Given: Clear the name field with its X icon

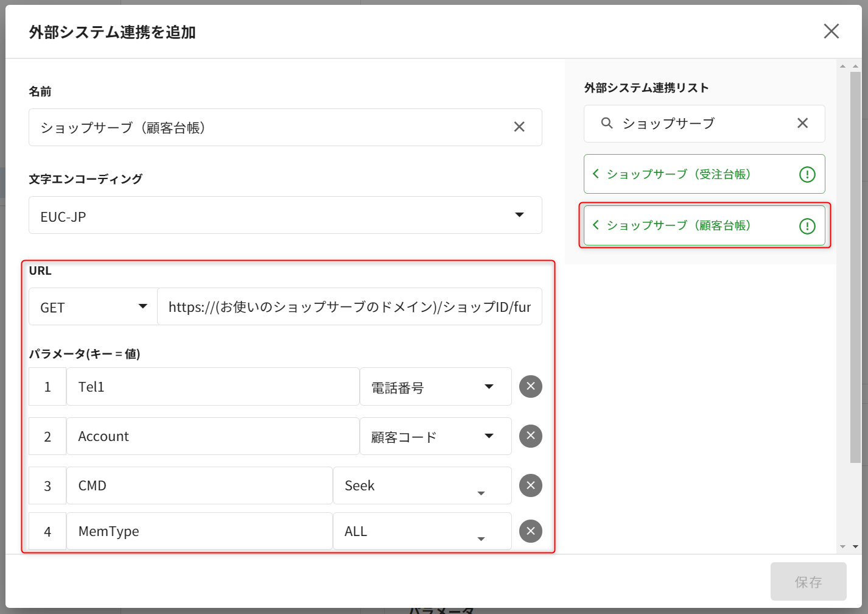Looking at the screenshot, I should 519,127.
